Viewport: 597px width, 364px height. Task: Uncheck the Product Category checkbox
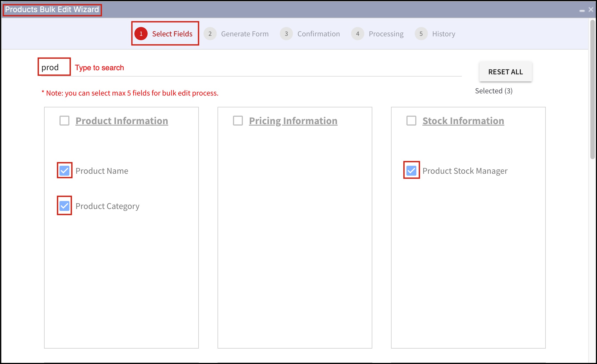click(64, 206)
